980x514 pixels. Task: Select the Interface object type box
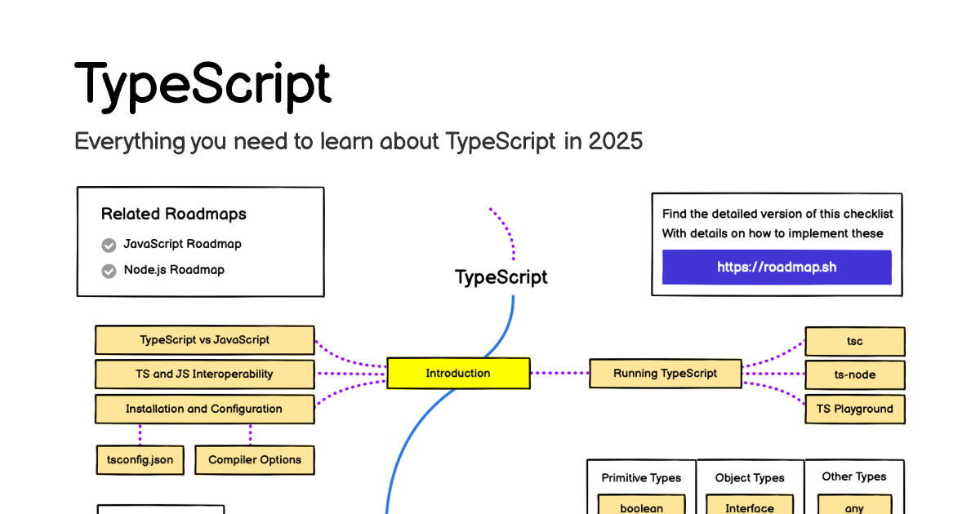[x=749, y=506]
